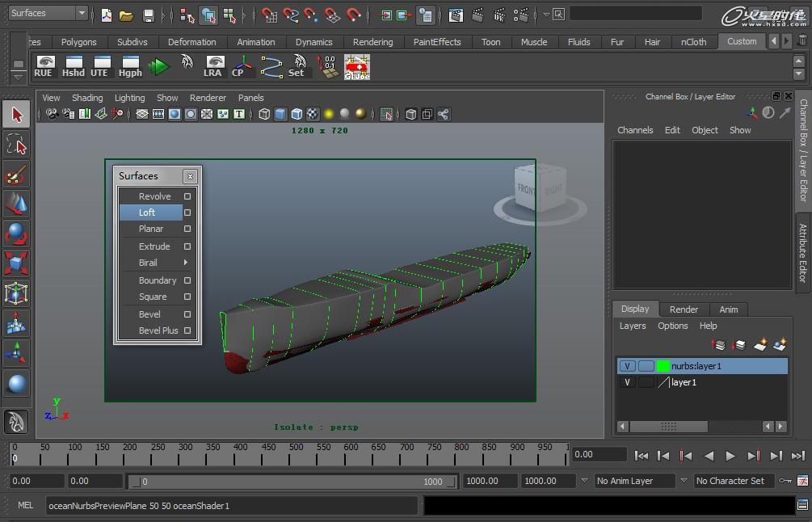The image size is (812, 522).
Task: Open the Shading panel menu
Action: 87,98
